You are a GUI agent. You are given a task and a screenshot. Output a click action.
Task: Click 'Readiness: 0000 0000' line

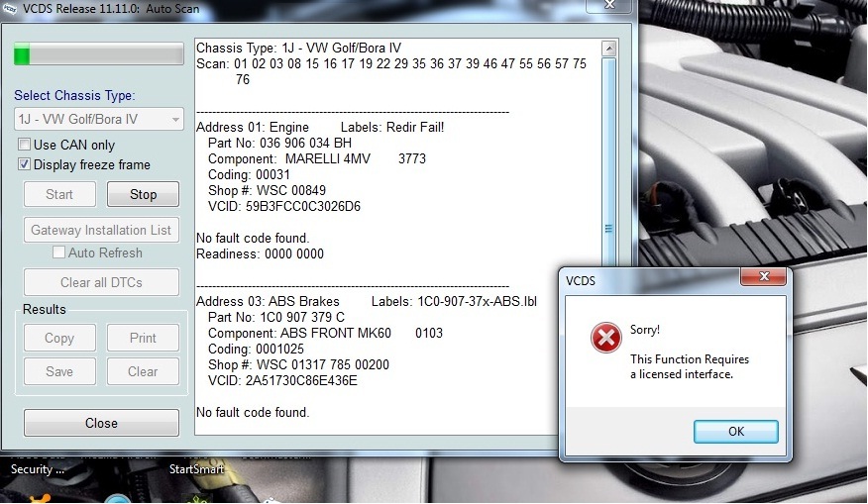(x=261, y=253)
